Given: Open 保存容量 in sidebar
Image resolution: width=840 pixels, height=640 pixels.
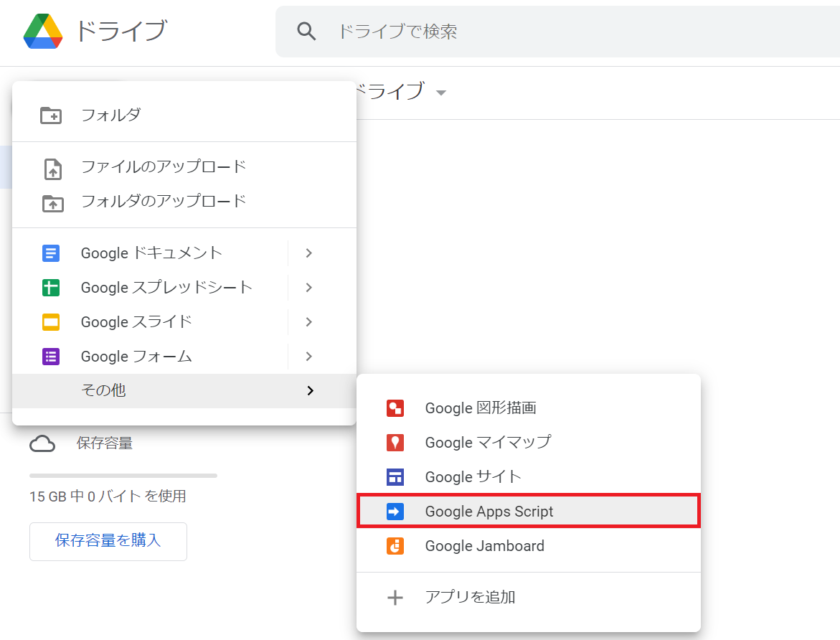Looking at the screenshot, I should point(105,443).
